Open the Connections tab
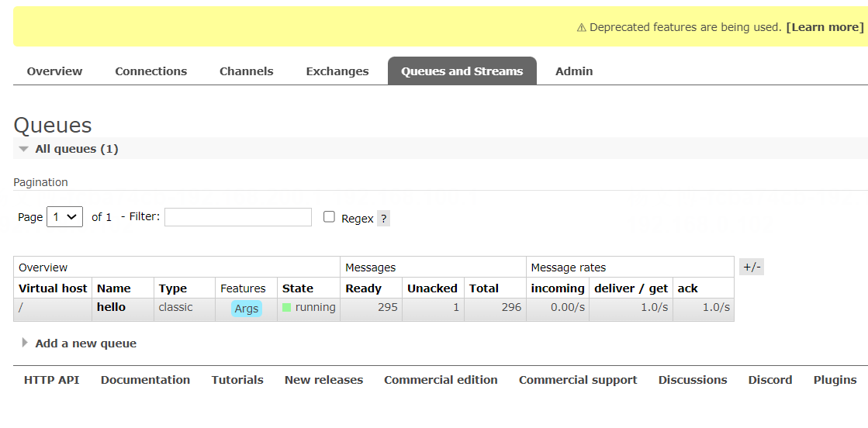The height and width of the screenshot is (428, 868). pyautogui.click(x=151, y=71)
